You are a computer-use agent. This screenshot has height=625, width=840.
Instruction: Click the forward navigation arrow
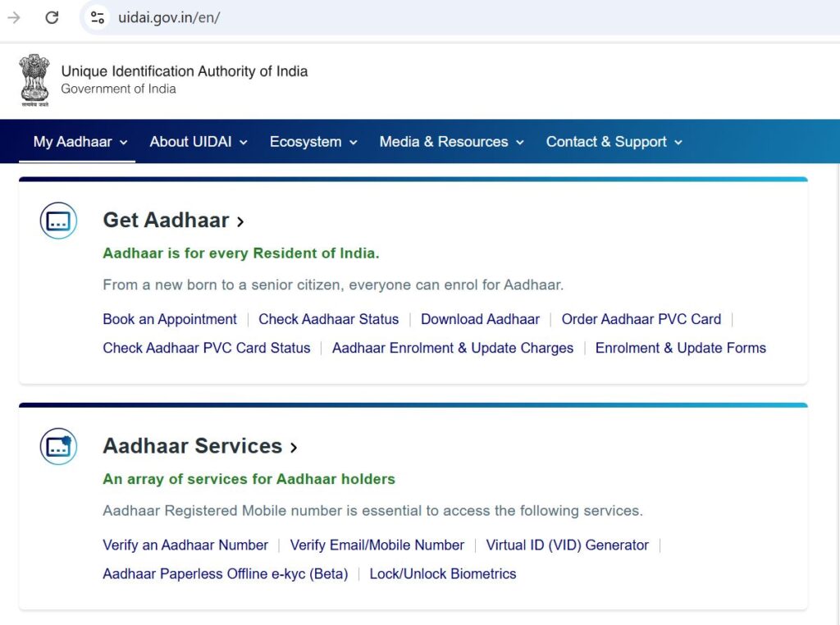tap(14, 17)
